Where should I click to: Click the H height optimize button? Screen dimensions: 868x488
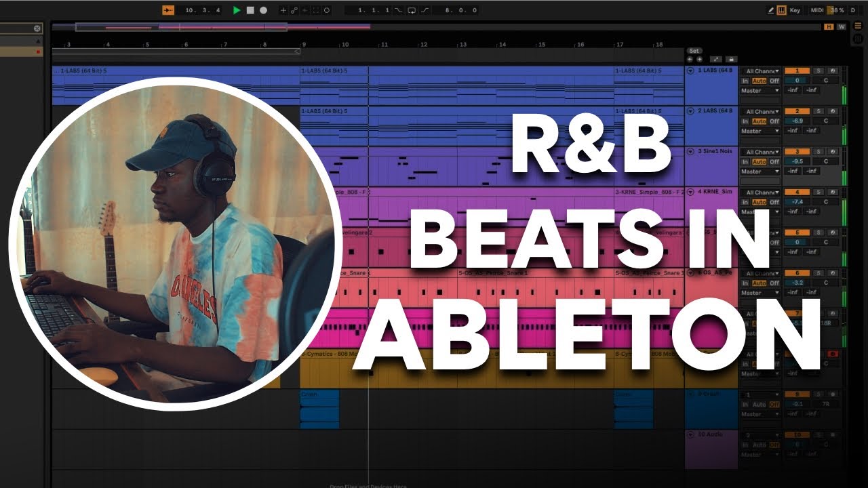click(829, 26)
